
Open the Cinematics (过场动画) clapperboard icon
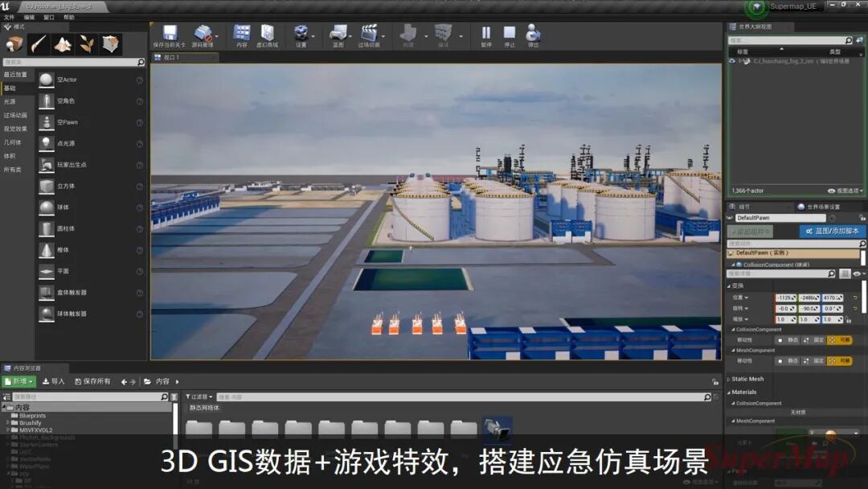point(369,33)
